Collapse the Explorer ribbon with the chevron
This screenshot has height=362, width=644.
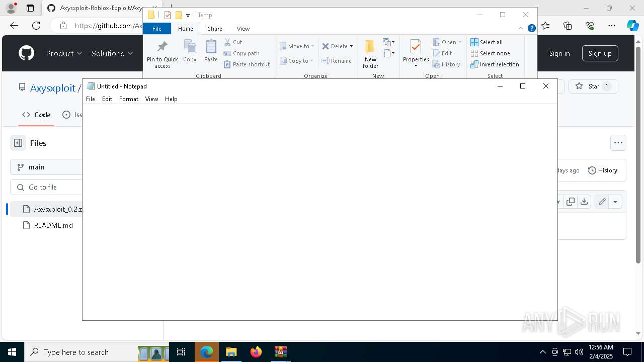click(521, 29)
